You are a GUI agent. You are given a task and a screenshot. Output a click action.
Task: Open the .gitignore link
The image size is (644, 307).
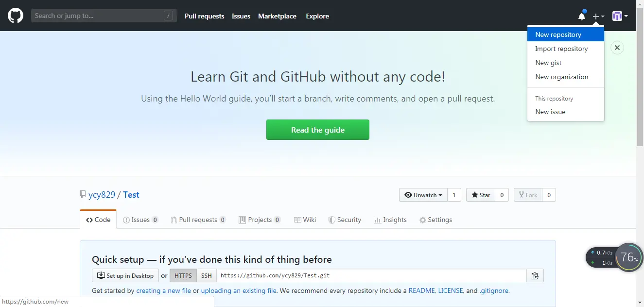click(x=494, y=290)
